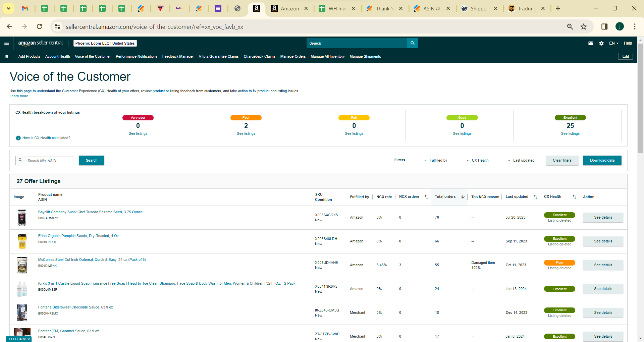Sort by Last updated column arrows
Viewport: 644px width, 342px height.
(535, 197)
